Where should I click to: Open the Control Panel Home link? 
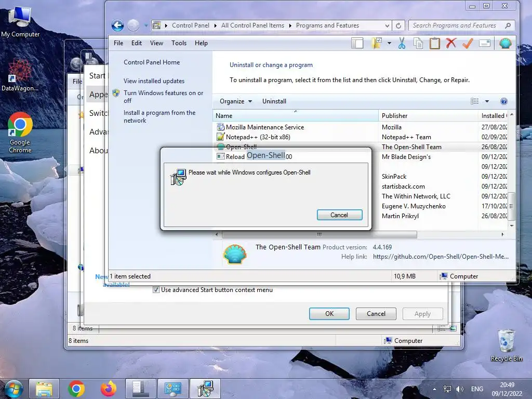(x=152, y=62)
